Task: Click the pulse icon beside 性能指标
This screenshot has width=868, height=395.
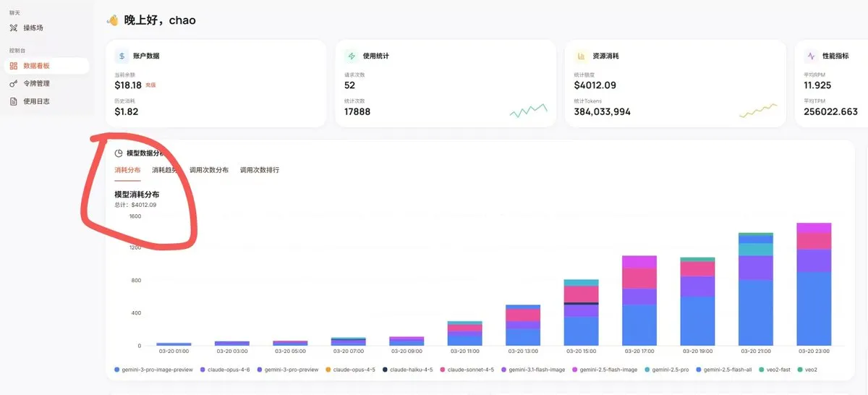Action: [x=811, y=56]
